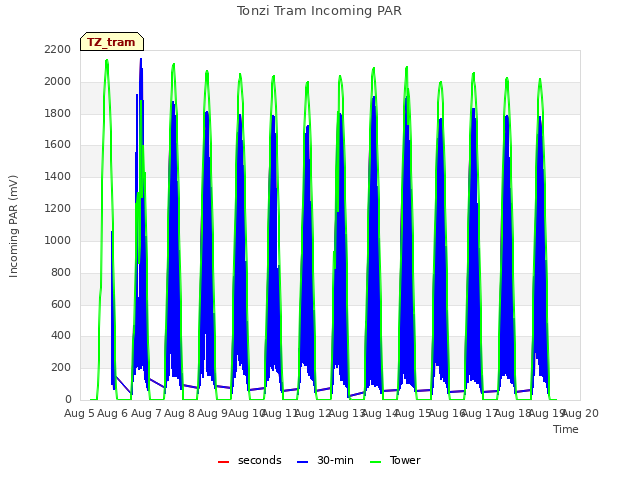The height and width of the screenshot is (480, 640).
Task: Click the 200 y-axis tick label
Action: 61,367
